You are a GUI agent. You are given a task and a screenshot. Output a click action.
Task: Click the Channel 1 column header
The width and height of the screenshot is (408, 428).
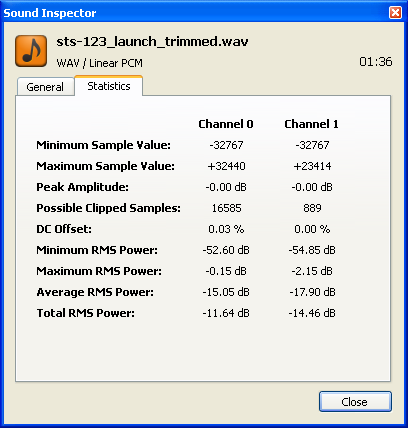(311, 124)
